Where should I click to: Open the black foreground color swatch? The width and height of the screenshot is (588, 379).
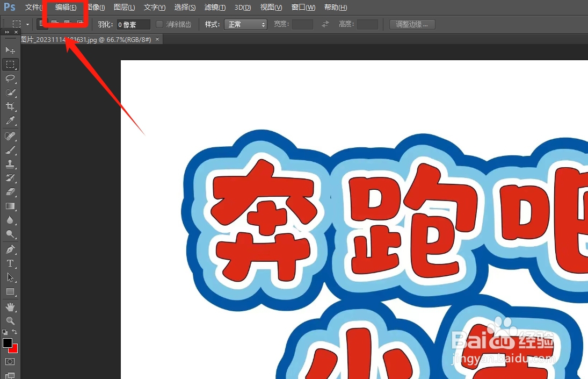pyautogui.click(x=7, y=342)
